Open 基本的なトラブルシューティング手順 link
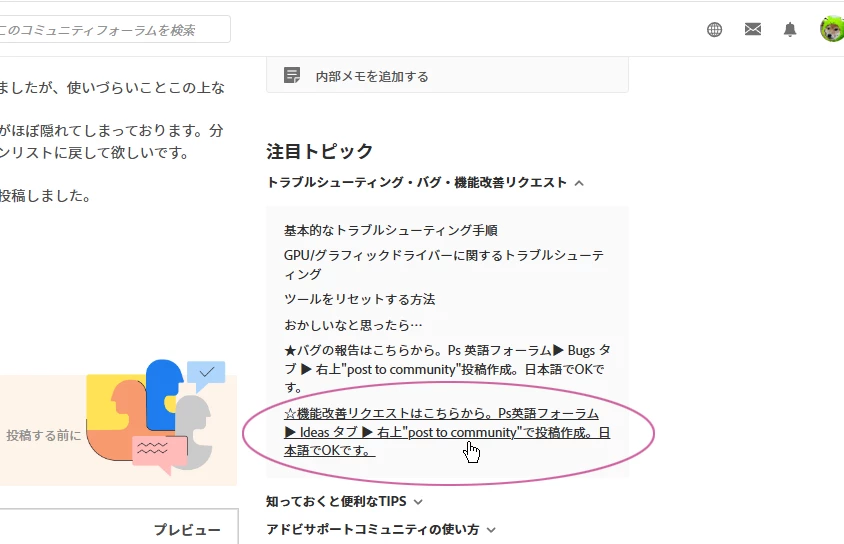The height and width of the screenshot is (544, 844). pos(391,230)
